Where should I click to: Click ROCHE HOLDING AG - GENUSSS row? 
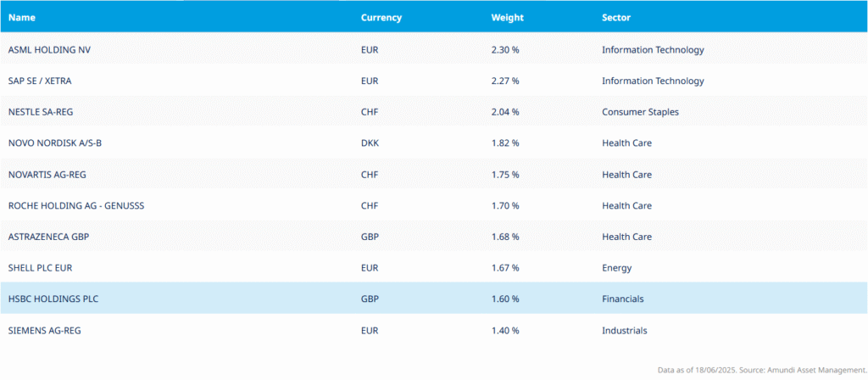(434, 205)
